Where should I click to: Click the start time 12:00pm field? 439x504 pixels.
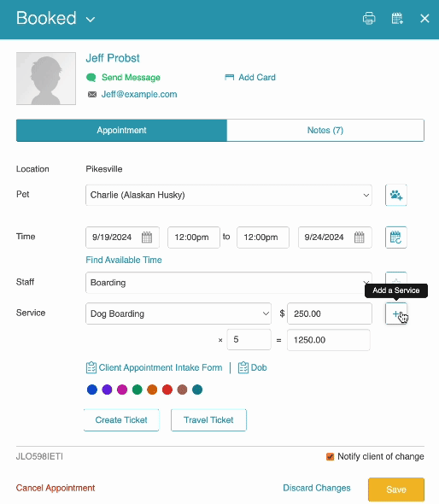(x=194, y=237)
